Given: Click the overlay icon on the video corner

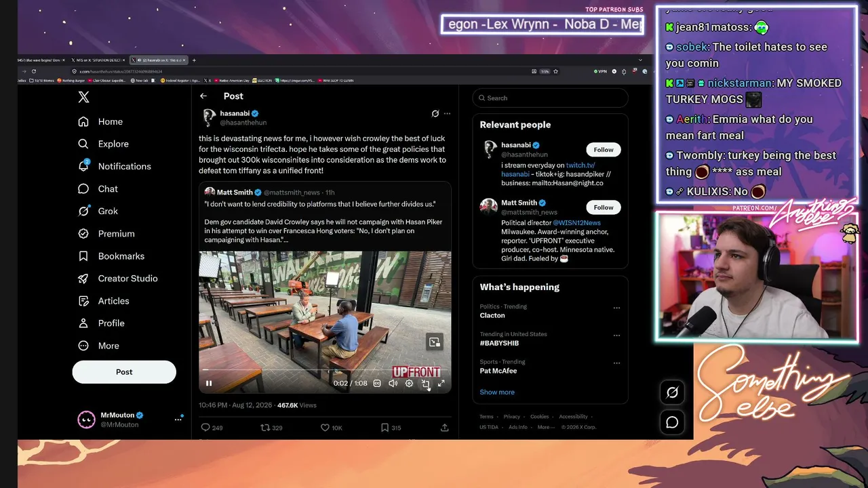Looking at the screenshot, I should [435, 342].
